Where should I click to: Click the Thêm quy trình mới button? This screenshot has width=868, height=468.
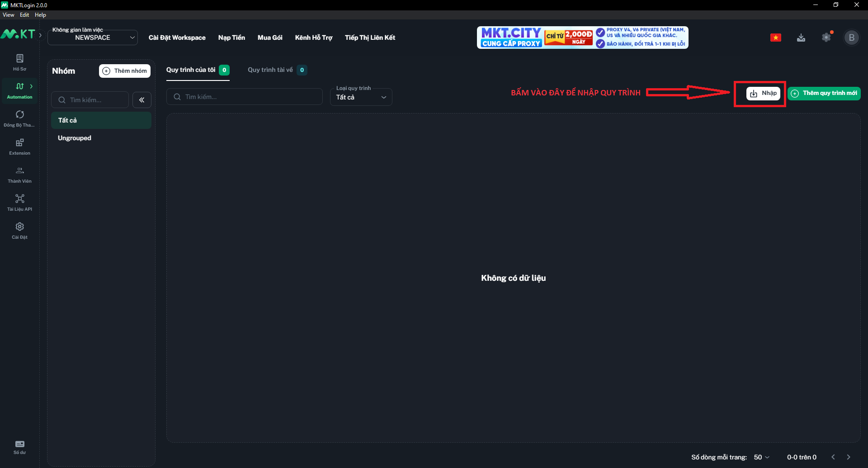[824, 93]
